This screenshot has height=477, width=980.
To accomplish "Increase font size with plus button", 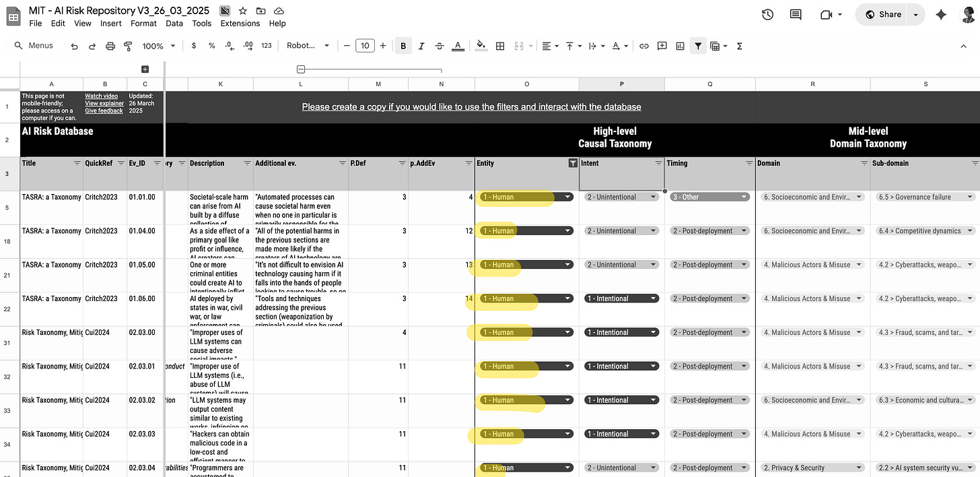I will pyautogui.click(x=383, y=46).
